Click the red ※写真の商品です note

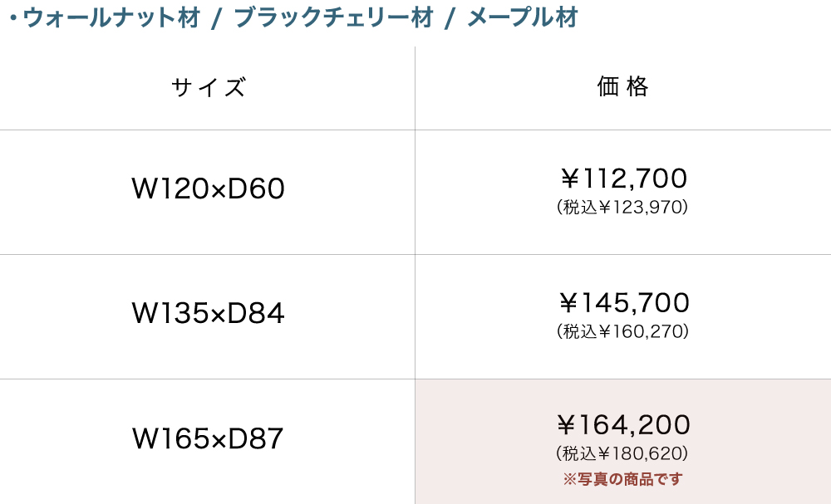click(622, 479)
